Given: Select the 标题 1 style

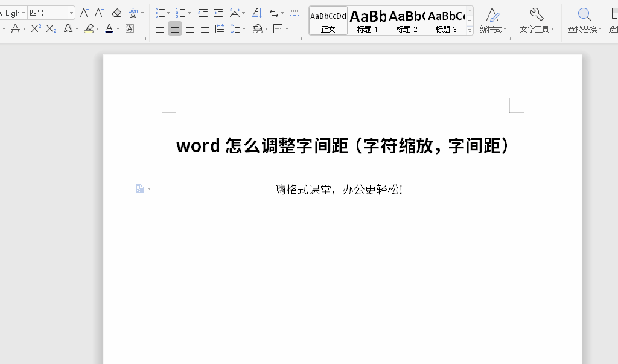Looking at the screenshot, I should click(x=368, y=21).
